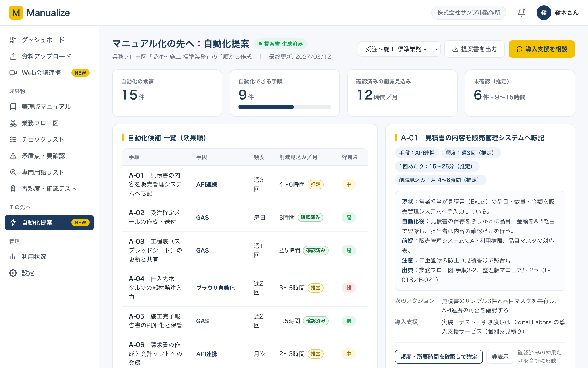The image size is (588, 368).
Task: Open 整理版マニュアル from sidebar
Action: pos(49,106)
